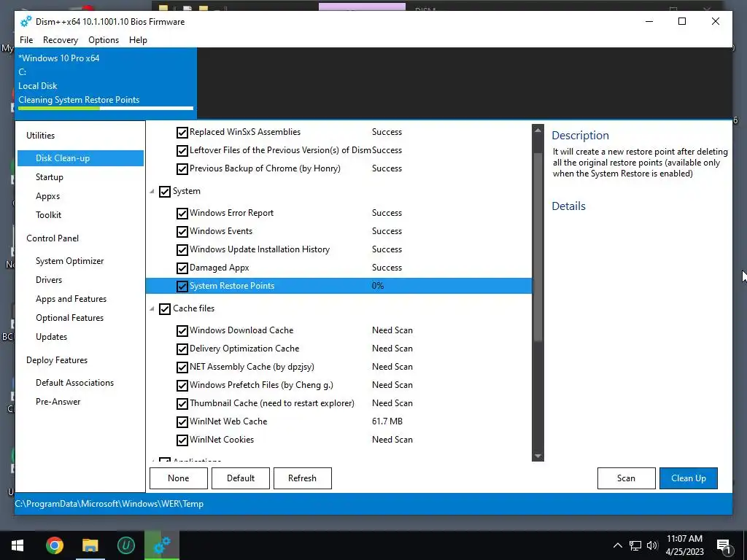Click the cleaning progress bar
The height and width of the screenshot is (560, 747).
pyautogui.click(x=106, y=109)
